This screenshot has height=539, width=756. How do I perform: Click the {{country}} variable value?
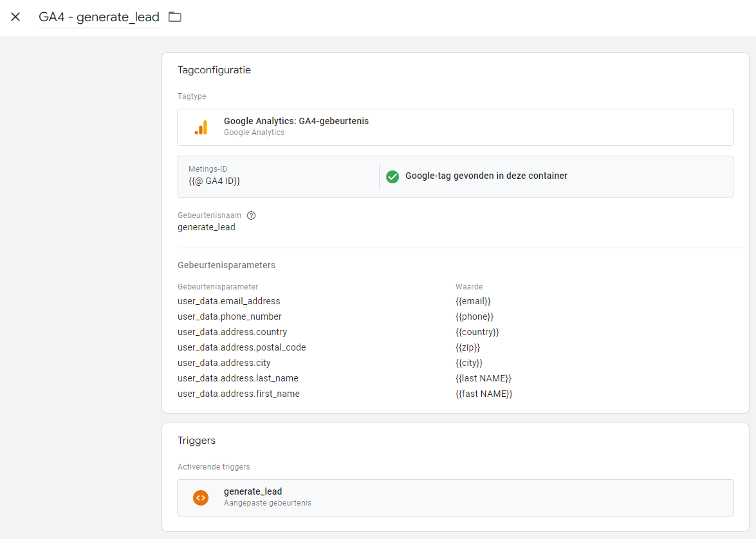tap(477, 332)
